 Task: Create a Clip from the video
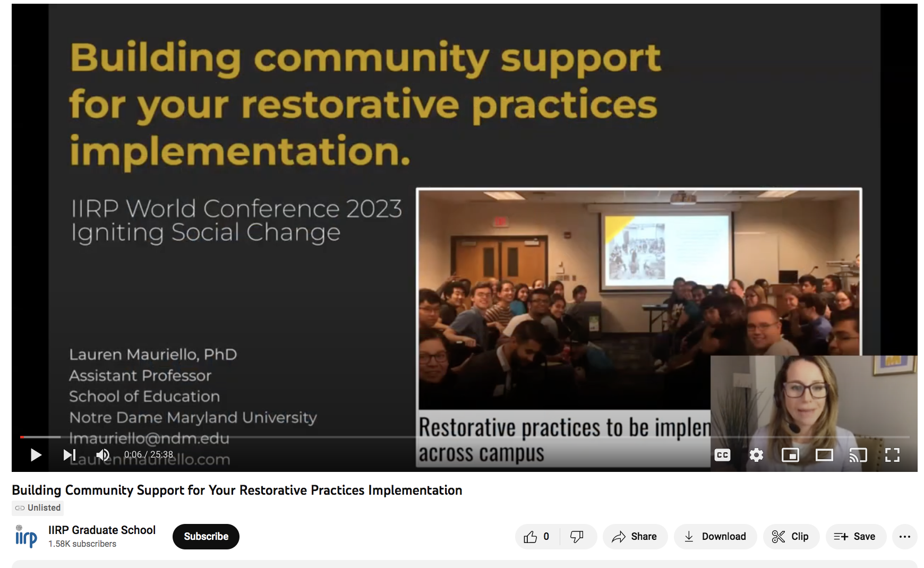[x=791, y=537]
